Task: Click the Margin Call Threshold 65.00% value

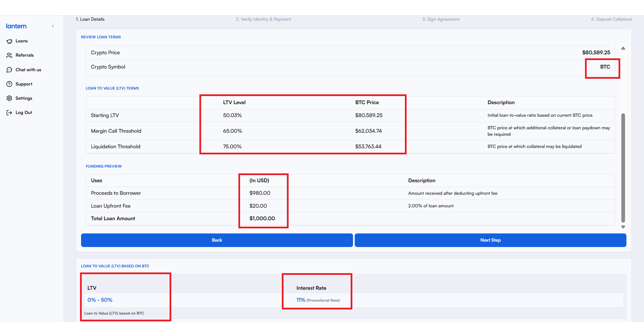Action: [232, 131]
